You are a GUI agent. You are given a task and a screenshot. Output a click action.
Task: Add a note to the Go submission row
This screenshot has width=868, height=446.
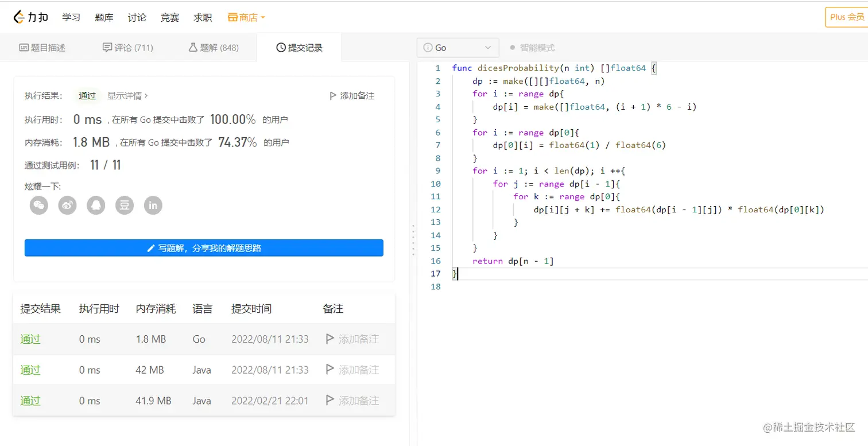pos(352,339)
